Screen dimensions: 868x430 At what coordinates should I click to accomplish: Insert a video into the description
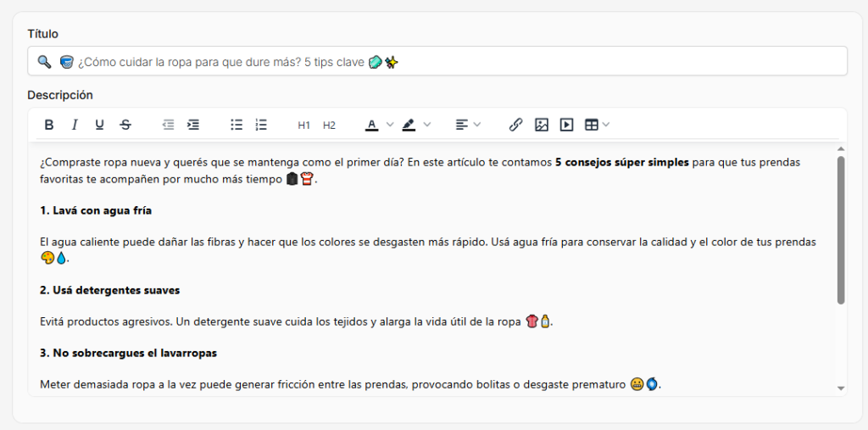point(566,126)
